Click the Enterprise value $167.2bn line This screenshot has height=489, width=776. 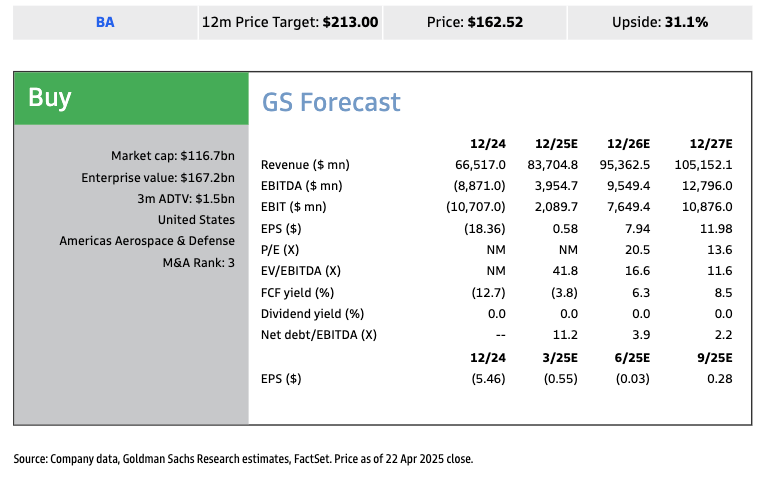[x=158, y=177]
